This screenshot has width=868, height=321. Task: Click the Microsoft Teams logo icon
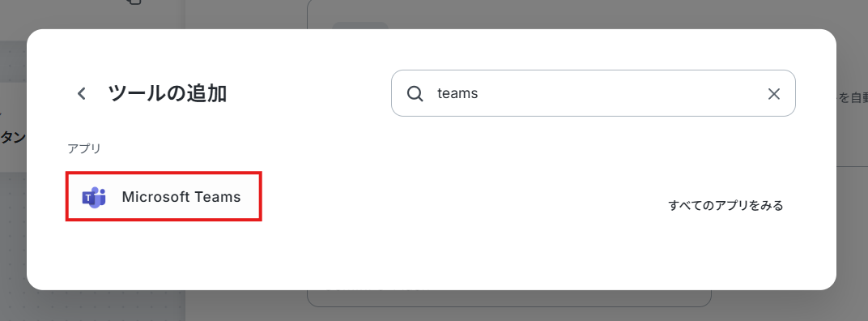pos(94,197)
